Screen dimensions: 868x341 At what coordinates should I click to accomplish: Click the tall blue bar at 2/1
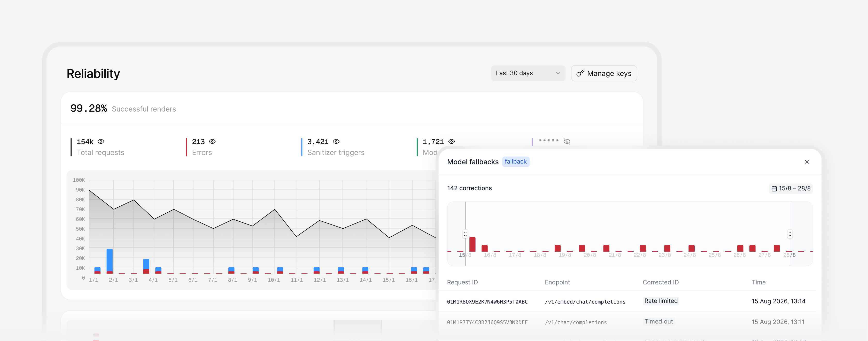click(x=110, y=260)
